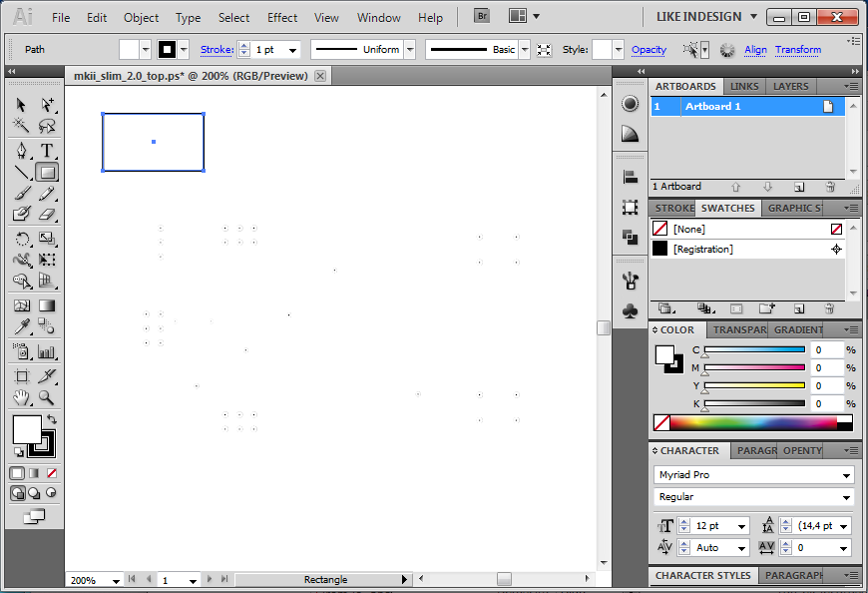Select the Scale tool
The image size is (868, 593).
(47, 240)
